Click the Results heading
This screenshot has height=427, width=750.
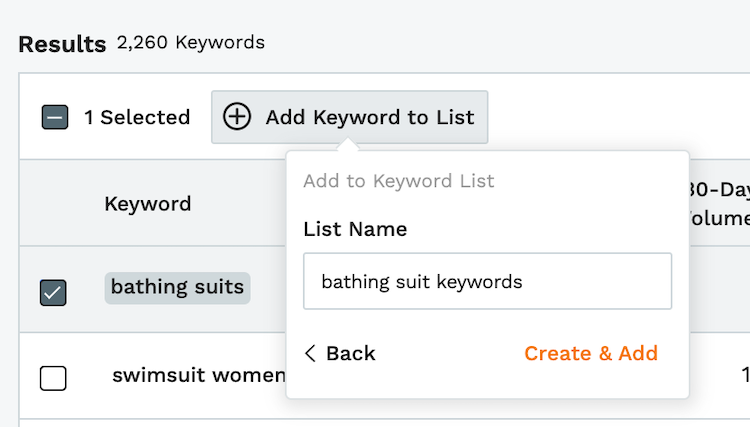tap(62, 44)
